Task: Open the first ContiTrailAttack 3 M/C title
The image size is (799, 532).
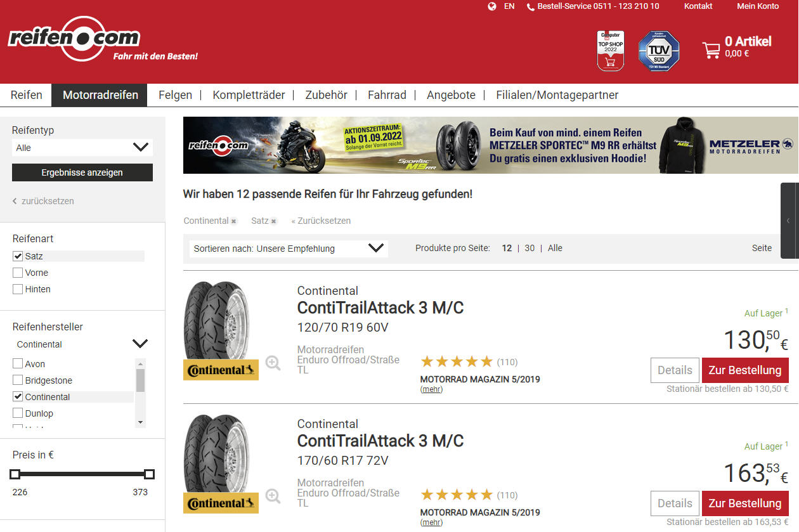Action: 380,308
